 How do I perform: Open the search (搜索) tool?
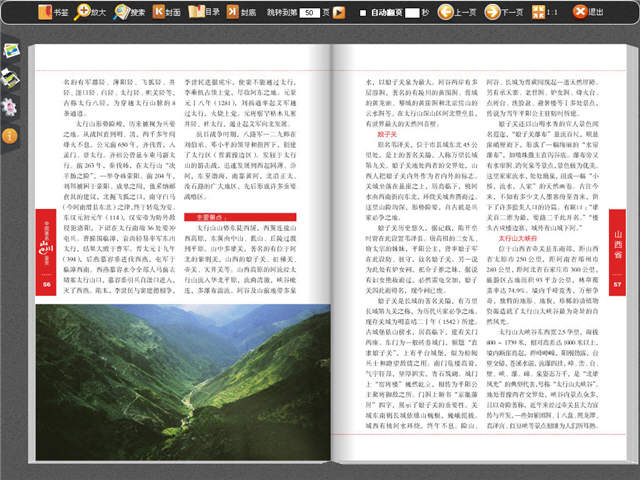click(129, 12)
